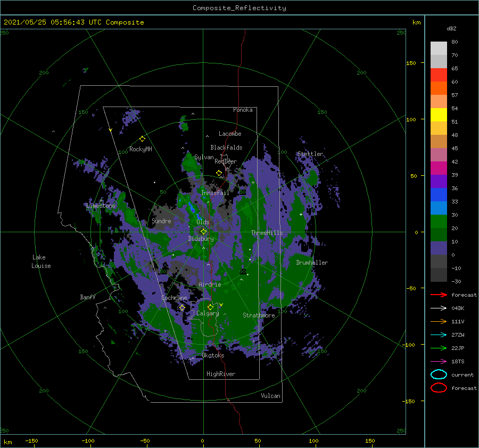This screenshot has height=448, width=479.
Task: Click the yellow diamond marker below Cochrane
Action: pyautogui.click(x=183, y=308)
